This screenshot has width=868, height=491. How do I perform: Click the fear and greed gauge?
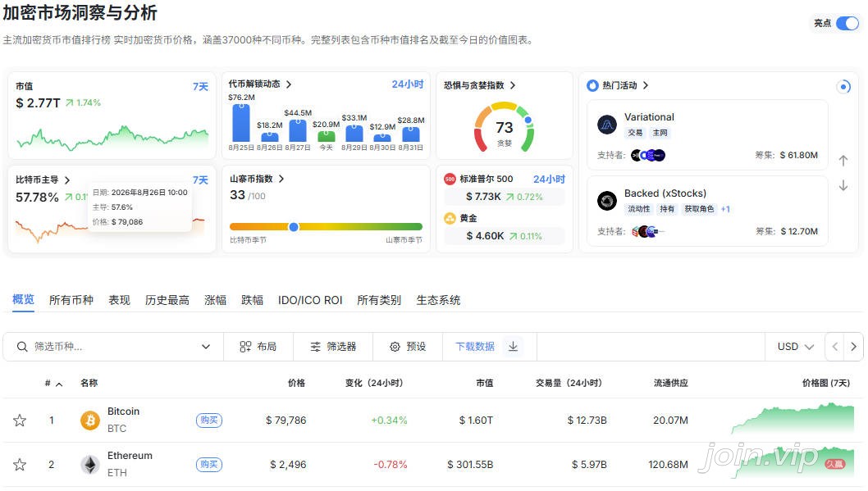505,128
